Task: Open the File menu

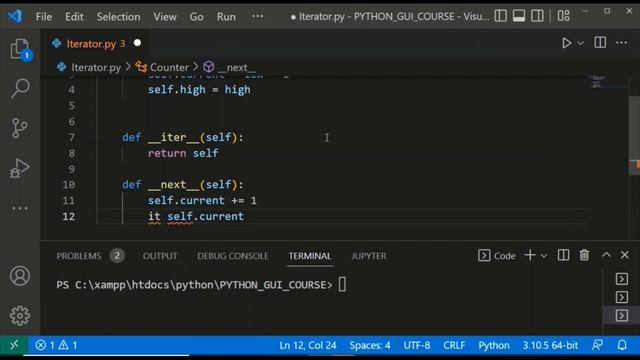Action: coord(44,17)
